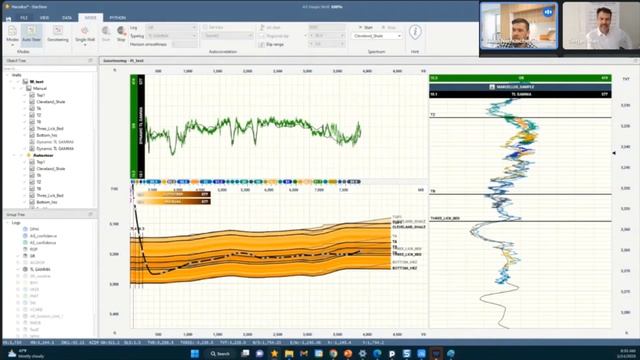Image resolution: width=640 pixels, height=360 pixels.
Task: Toggle the GR log checkmark in Group Tree
Action: (x=18, y=256)
